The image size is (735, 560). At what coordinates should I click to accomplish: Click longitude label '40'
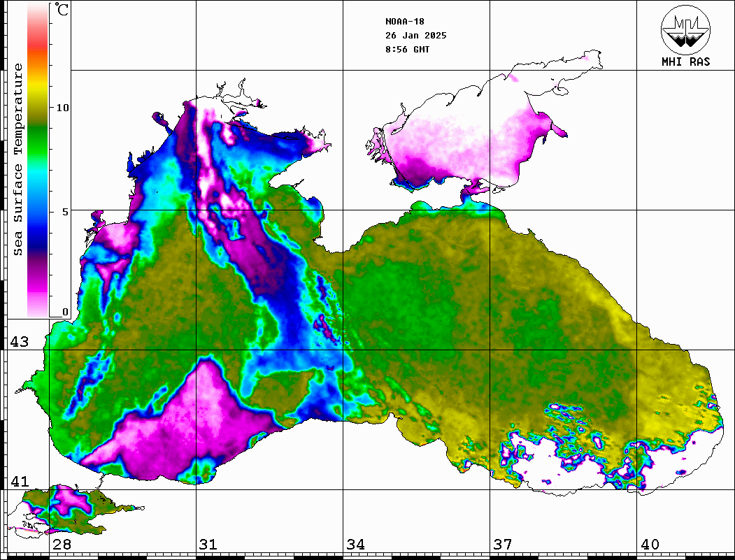pos(650,545)
